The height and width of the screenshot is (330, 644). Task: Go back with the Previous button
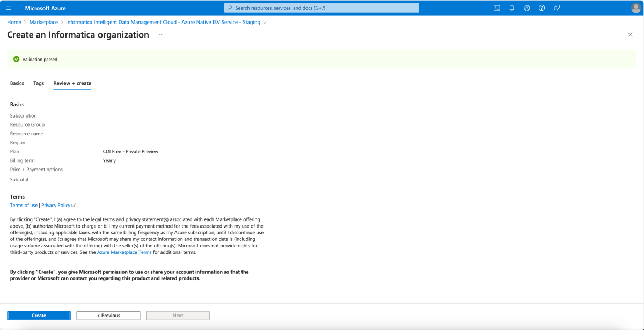pos(108,316)
